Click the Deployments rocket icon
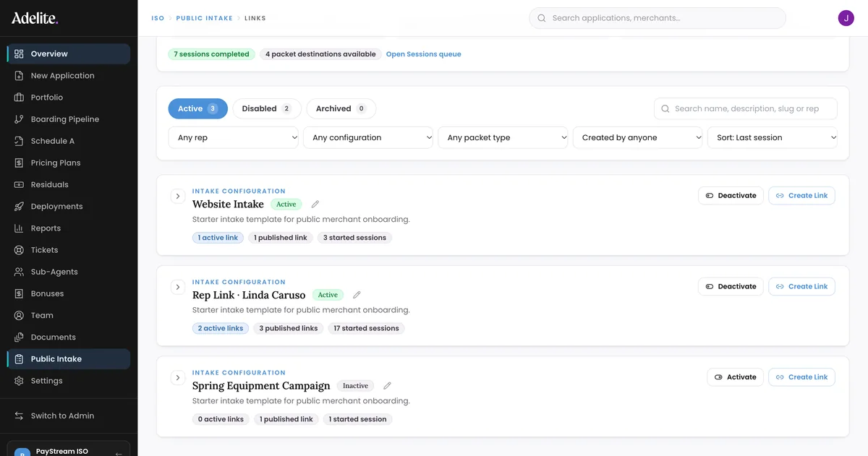Screen dimensions: 868x456 tap(19, 207)
